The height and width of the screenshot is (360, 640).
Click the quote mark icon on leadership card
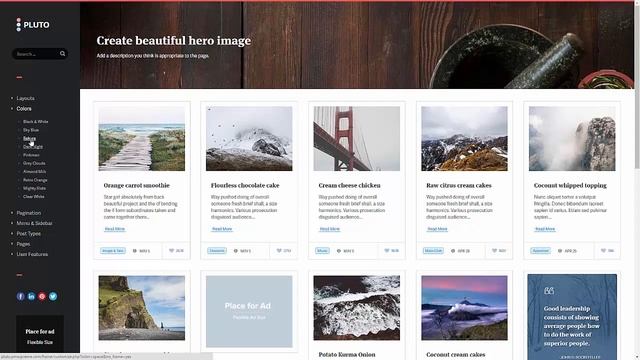click(549, 291)
